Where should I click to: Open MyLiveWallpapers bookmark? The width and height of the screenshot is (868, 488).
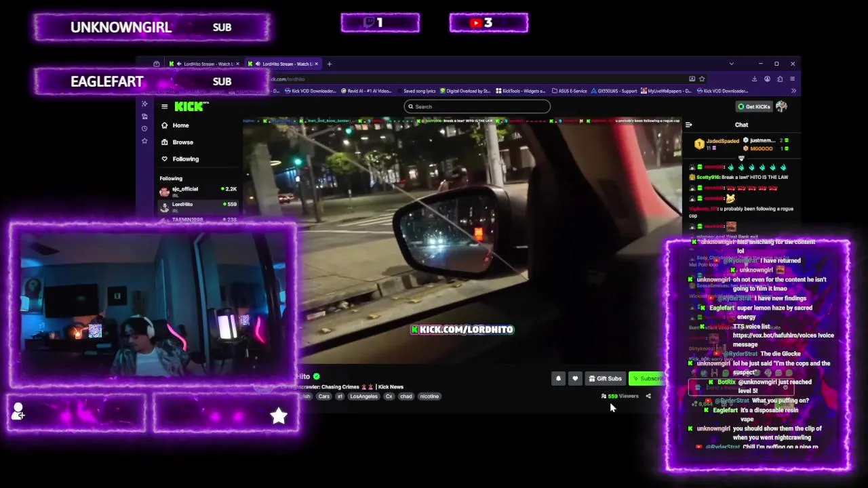[667, 91]
